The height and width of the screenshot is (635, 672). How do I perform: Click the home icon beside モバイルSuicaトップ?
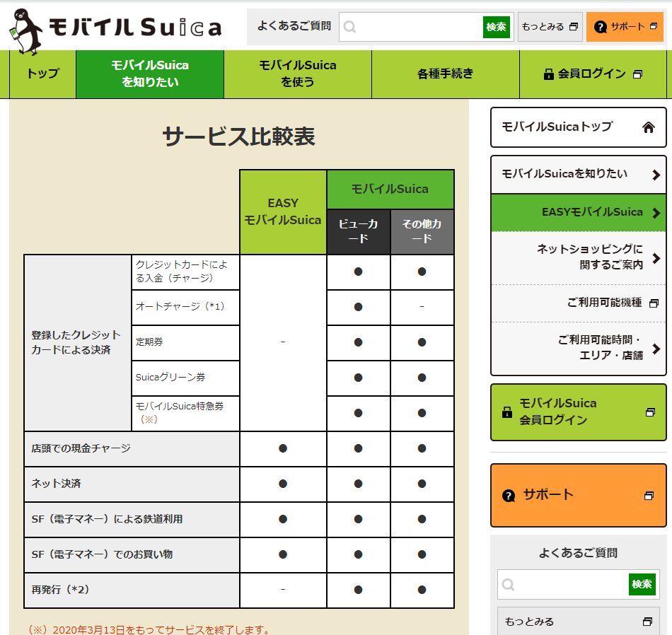(648, 127)
